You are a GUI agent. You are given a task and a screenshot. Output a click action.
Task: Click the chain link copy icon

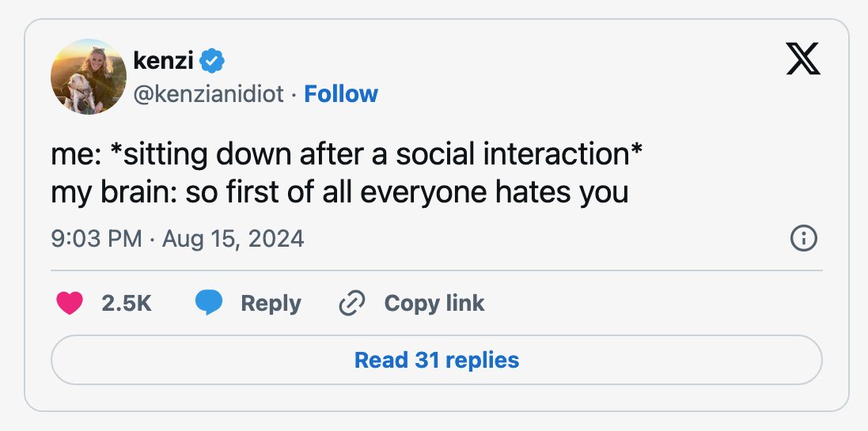(x=351, y=303)
